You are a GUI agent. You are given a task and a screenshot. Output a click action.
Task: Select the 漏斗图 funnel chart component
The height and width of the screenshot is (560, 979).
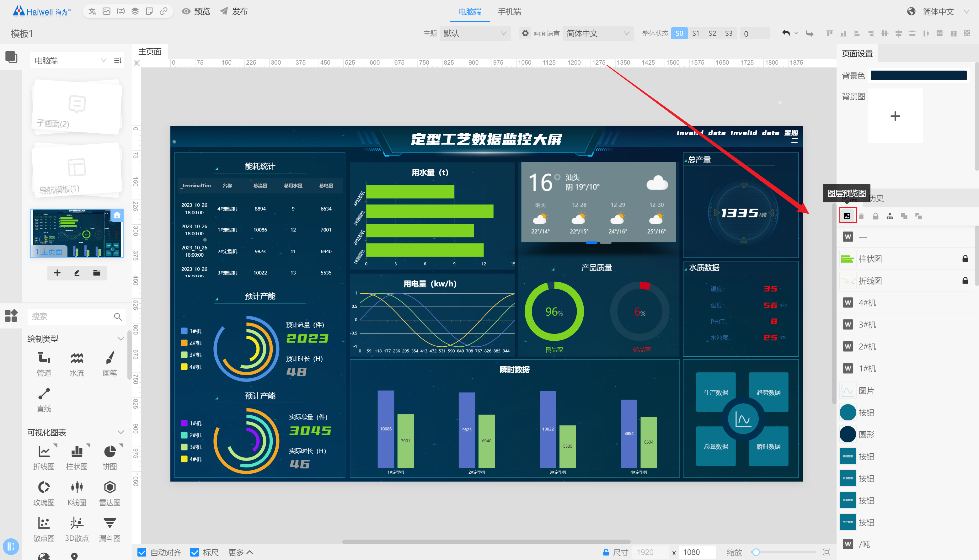110,529
